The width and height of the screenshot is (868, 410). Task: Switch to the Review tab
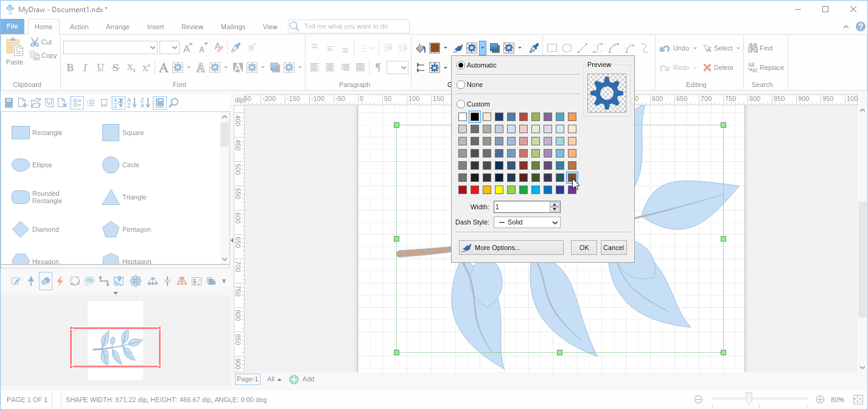coord(192,27)
